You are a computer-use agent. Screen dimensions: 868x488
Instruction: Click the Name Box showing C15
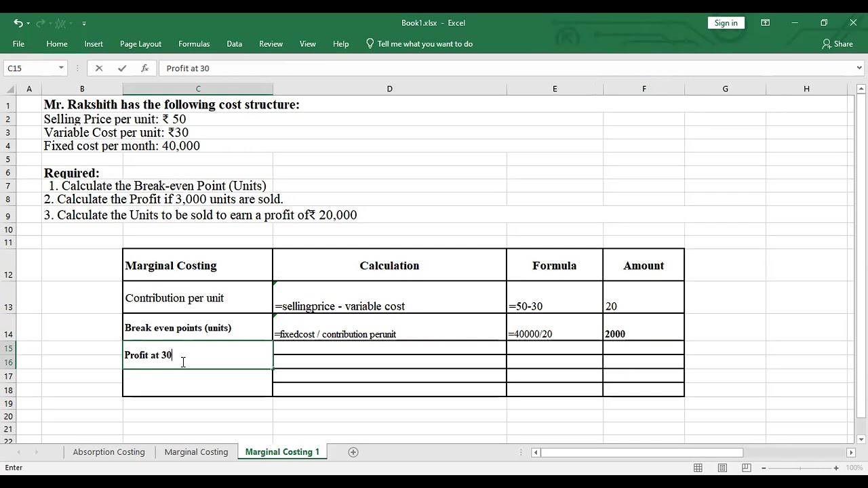click(31, 68)
